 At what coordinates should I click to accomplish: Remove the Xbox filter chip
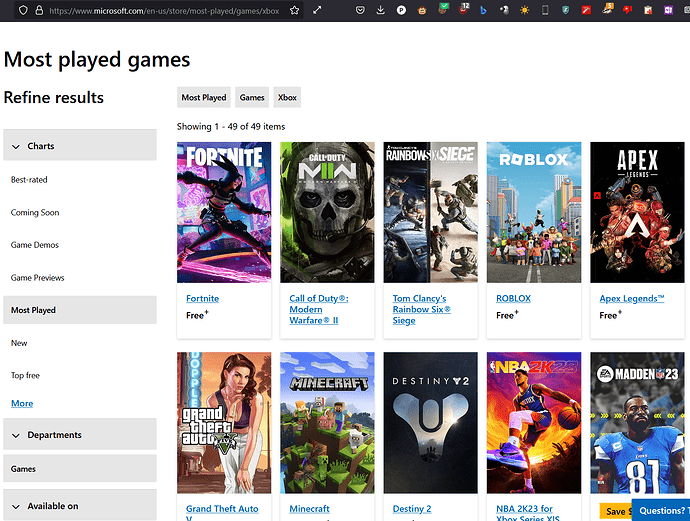(287, 97)
